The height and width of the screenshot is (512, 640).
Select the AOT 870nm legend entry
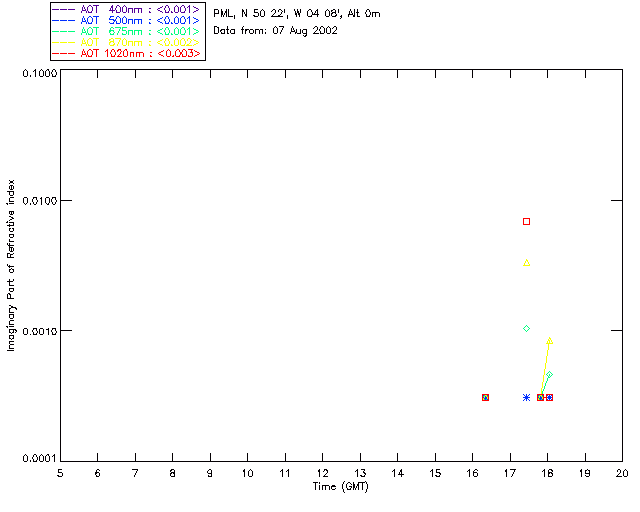tap(126, 42)
